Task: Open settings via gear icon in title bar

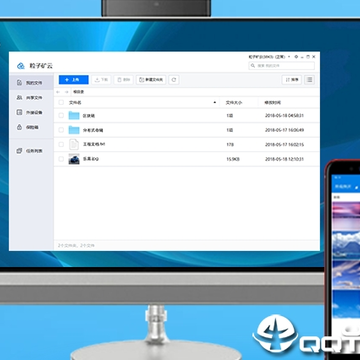Action: point(296,57)
